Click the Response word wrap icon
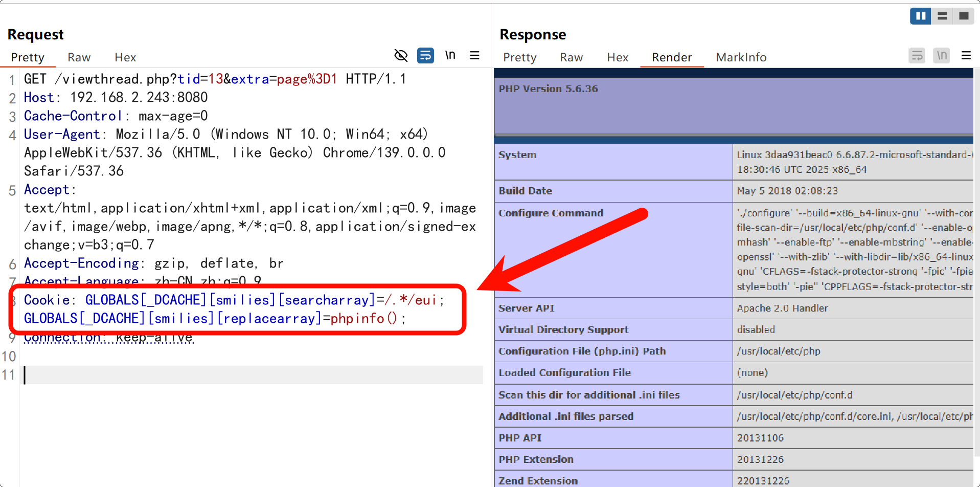This screenshot has height=487, width=980. (x=917, y=55)
